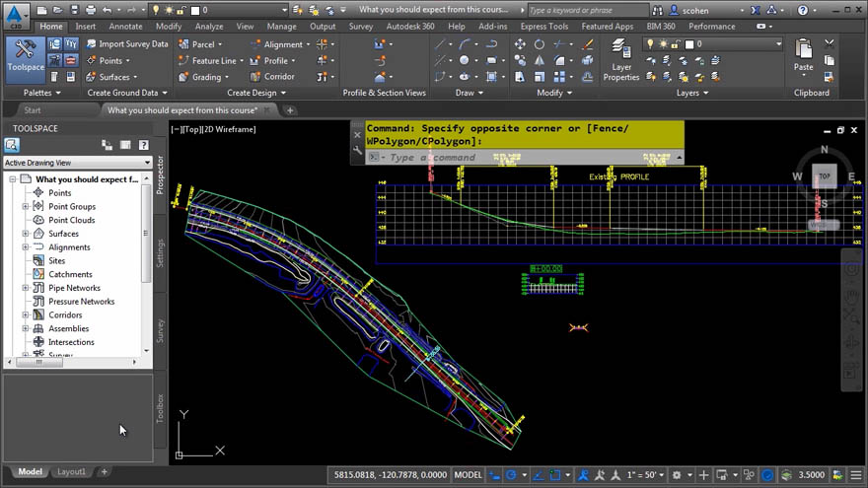The height and width of the screenshot is (488, 868).
Task: Click the keyword or phrase search box
Action: [x=587, y=10]
